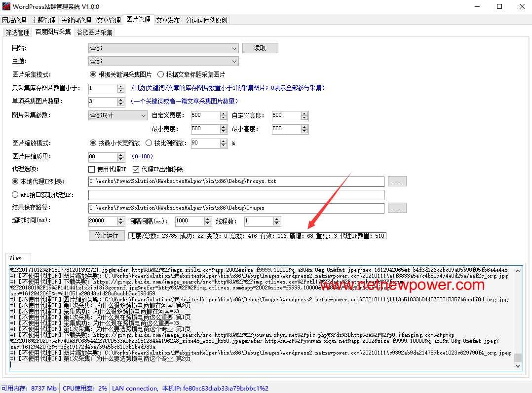This screenshot has width=532, height=393.
Task: Click the app logo icon in title bar
Action: point(6,6)
